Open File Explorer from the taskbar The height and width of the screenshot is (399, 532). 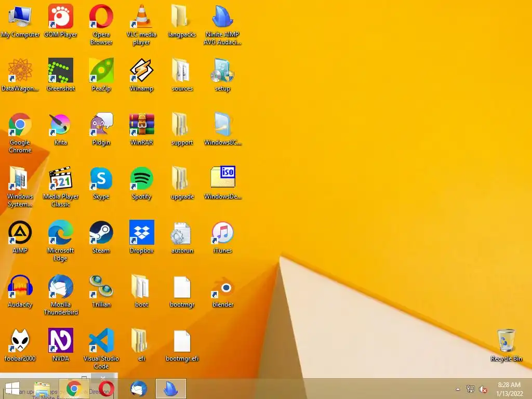point(43,389)
